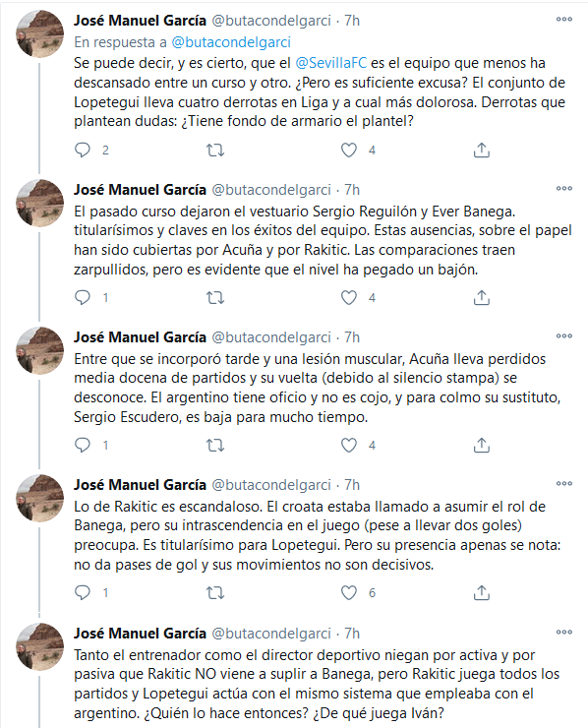Like the tweet mentioning @SevillaFC
The image size is (588, 728).
pyautogui.click(x=349, y=150)
